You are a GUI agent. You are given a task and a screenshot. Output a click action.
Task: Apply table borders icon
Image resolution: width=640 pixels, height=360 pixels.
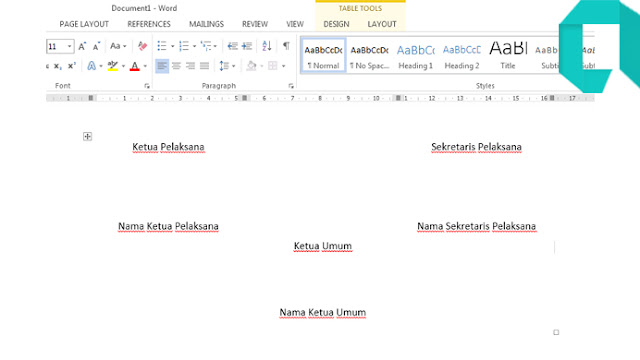click(x=272, y=66)
